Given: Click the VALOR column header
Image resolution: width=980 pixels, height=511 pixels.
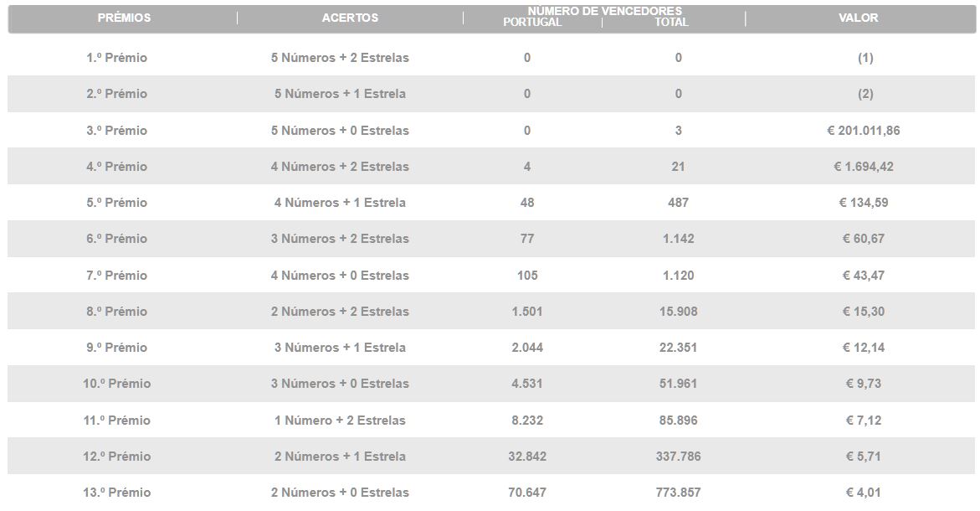Looking at the screenshot, I should point(858,18).
